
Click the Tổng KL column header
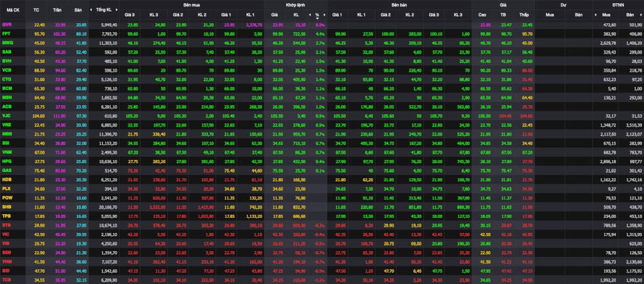(x=104, y=9)
